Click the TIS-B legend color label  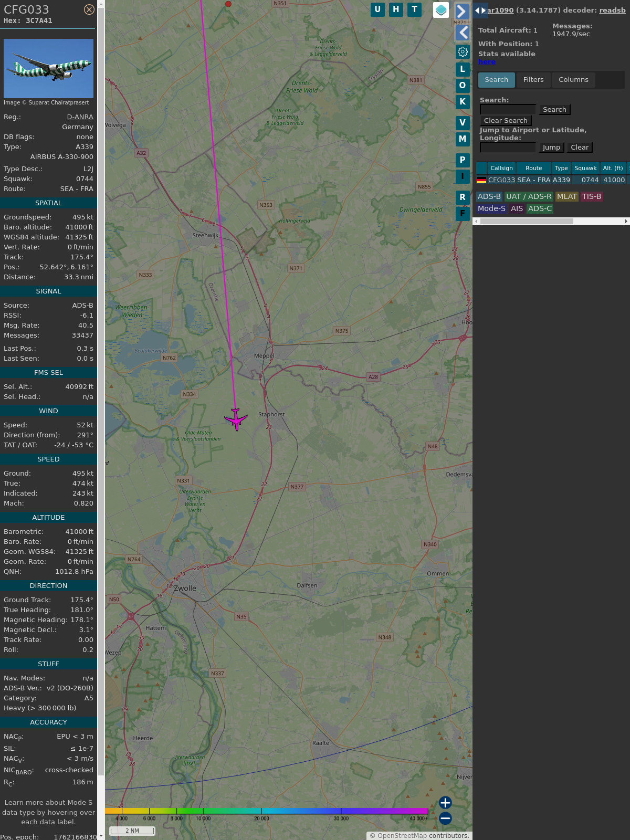(592, 196)
